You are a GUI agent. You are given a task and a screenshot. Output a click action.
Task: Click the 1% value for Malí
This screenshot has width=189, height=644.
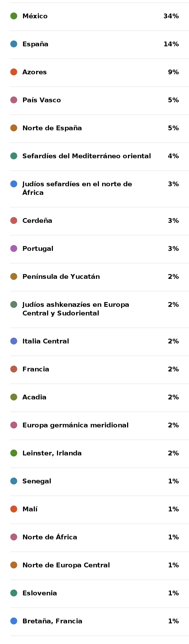tap(173, 509)
